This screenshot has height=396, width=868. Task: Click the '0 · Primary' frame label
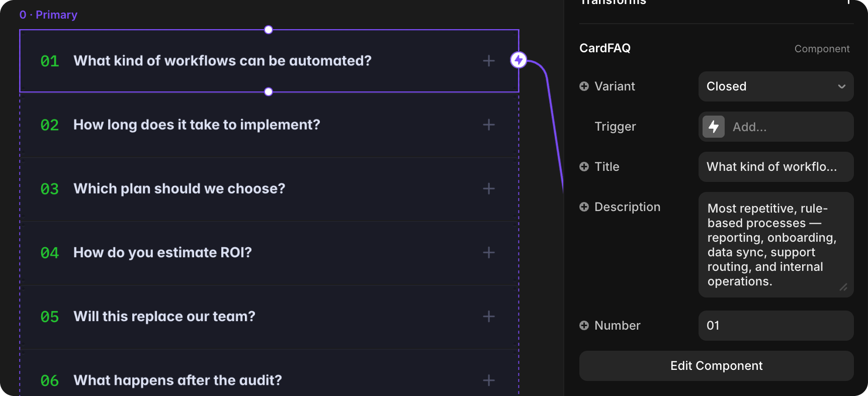(x=48, y=15)
